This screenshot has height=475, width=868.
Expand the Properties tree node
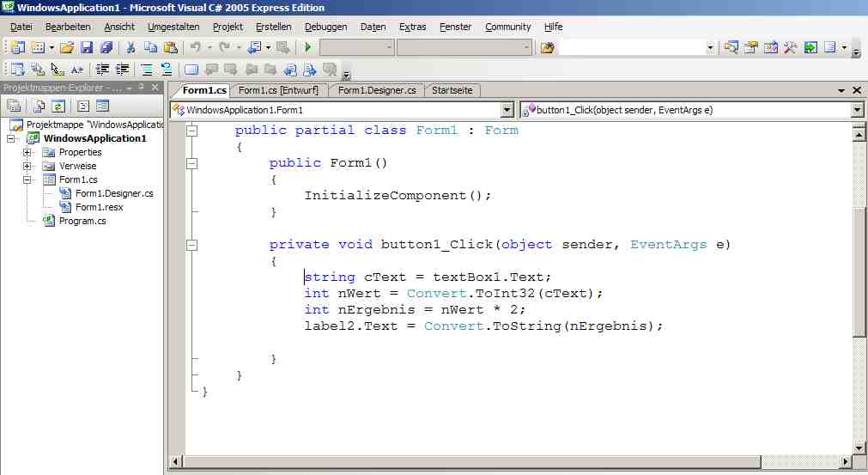(x=27, y=152)
